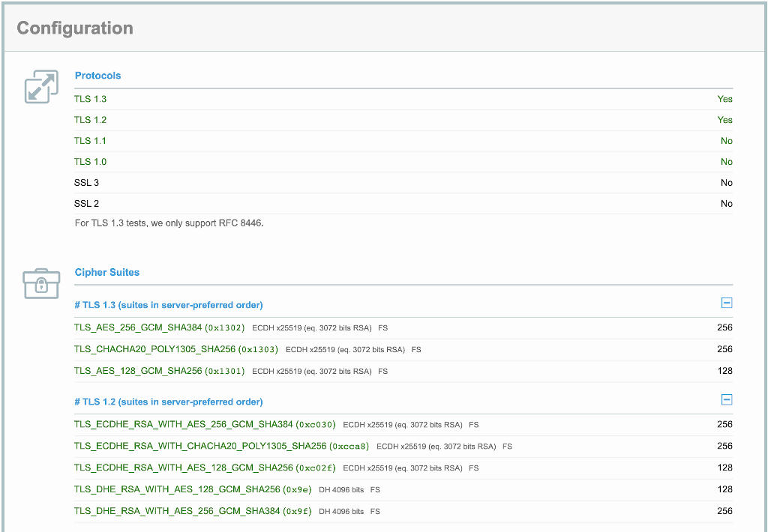768x532 pixels.
Task: Click the Configuration page title
Action: pyautogui.click(x=75, y=28)
